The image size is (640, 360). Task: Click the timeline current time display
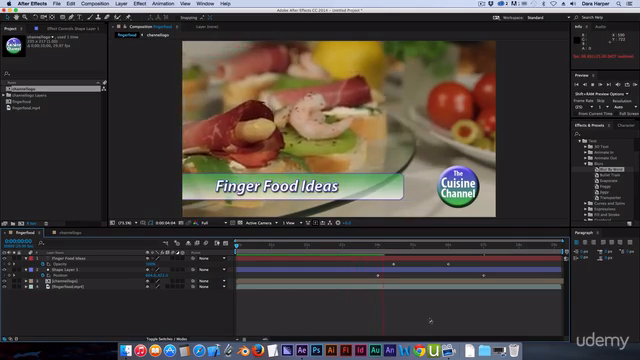click(x=18, y=241)
